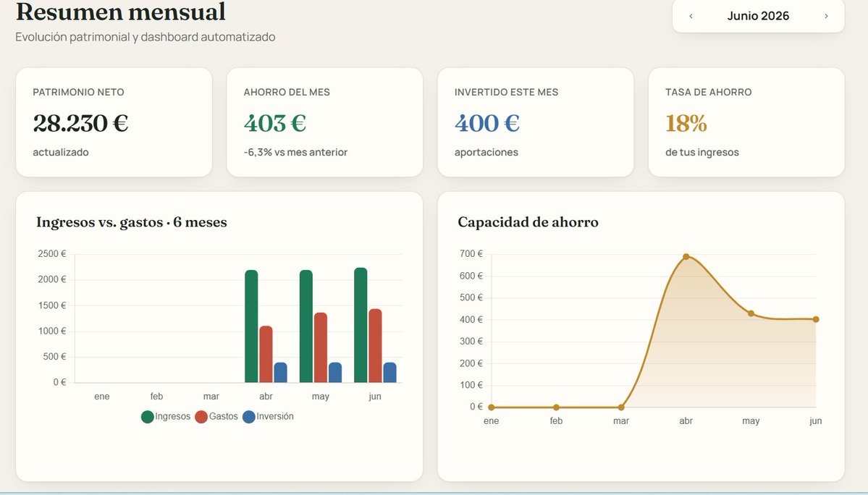
Task: Click the jun blue Inversión bar
Action: point(389,373)
